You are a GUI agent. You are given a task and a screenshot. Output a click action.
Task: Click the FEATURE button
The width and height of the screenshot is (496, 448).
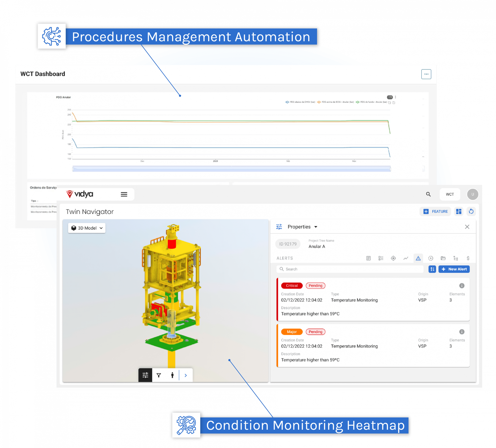(x=435, y=211)
